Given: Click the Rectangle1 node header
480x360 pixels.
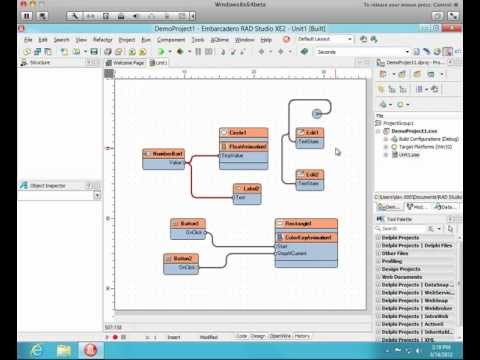Looking at the screenshot, I should coord(306,223).
